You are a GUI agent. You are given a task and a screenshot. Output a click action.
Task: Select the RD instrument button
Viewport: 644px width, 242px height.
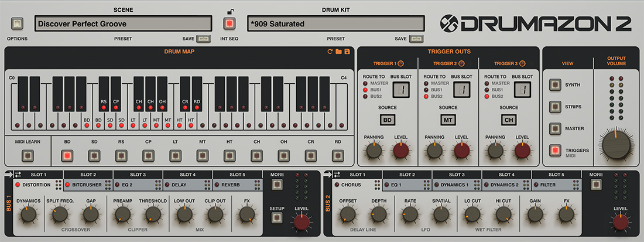tap(338, 156)
